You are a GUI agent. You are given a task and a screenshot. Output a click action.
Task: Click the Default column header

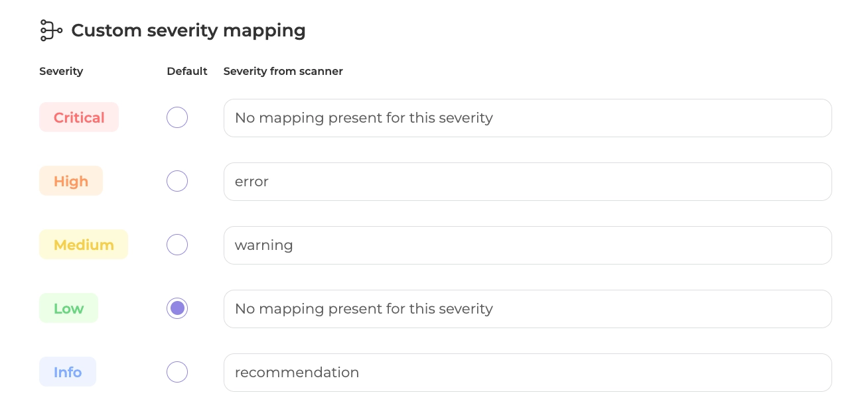187,72
